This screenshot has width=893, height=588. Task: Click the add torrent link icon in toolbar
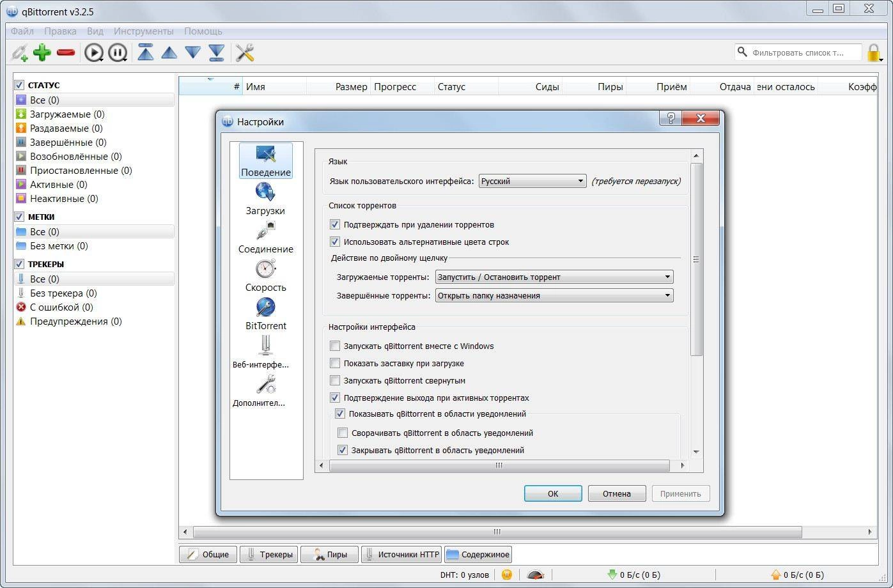(x=20, y=53)
